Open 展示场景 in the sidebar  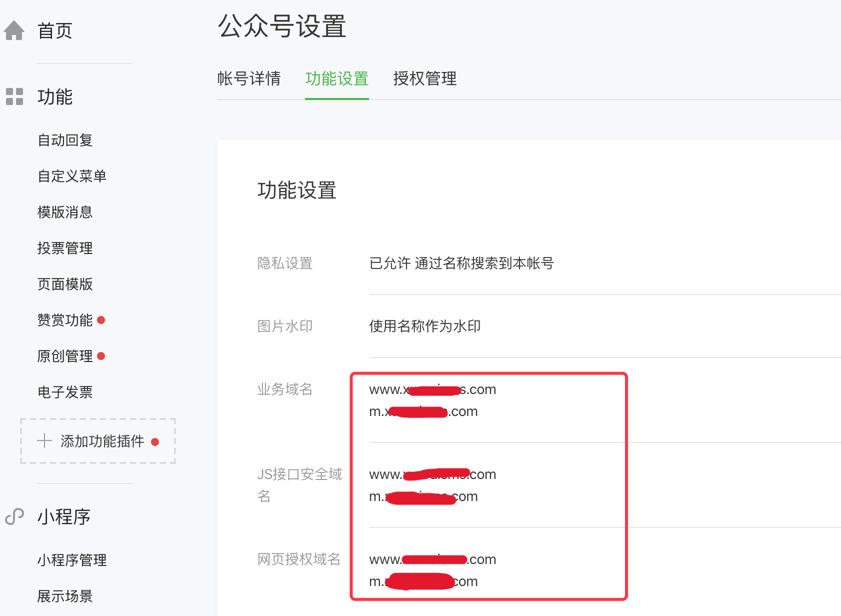point(65,596)
